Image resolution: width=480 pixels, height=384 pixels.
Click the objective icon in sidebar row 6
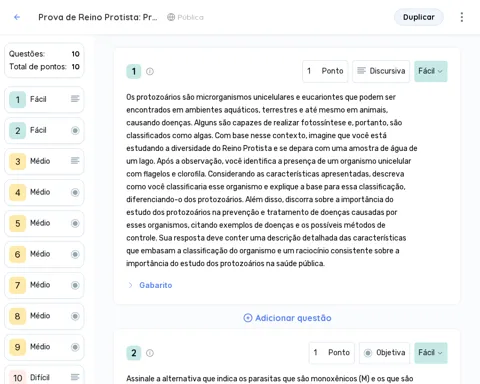pyautogui.click(x=75, y=254)
